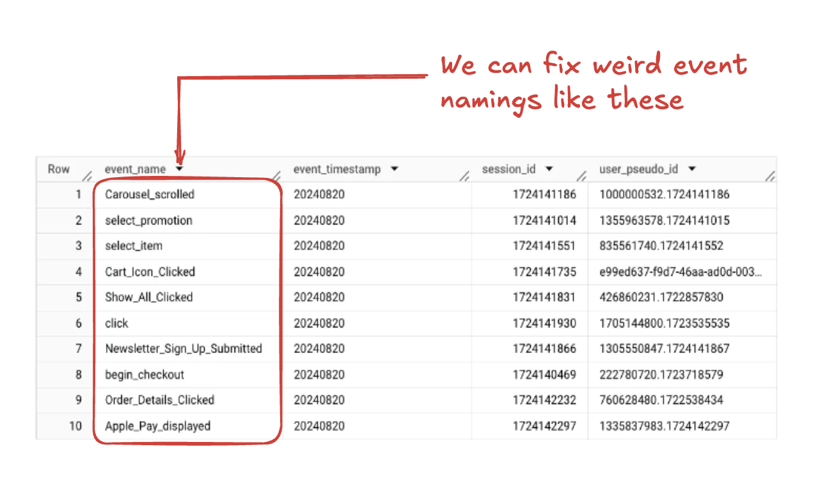Click user ID 1705144800.1723535535
Screen dimensions: 825x504
click(664, 324)
